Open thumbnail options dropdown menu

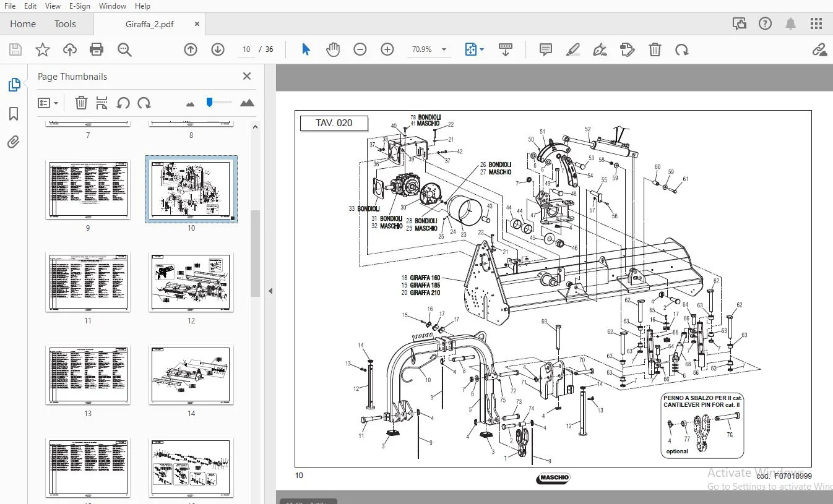tap(48, 103)
